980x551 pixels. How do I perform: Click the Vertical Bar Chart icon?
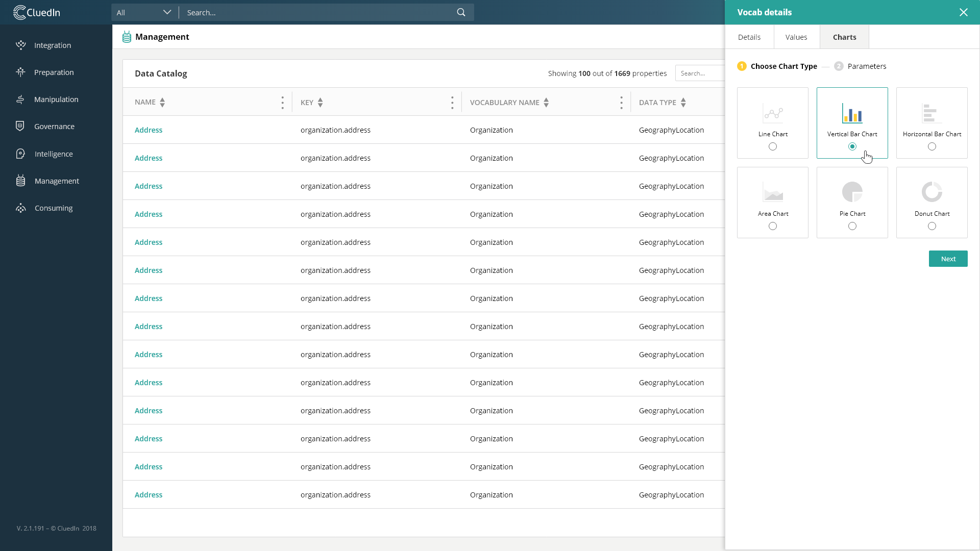pyautogui.click(x=852, y=113)
